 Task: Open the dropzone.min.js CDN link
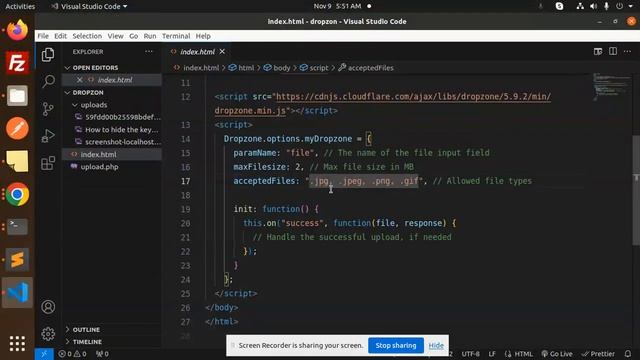(382, 104)
